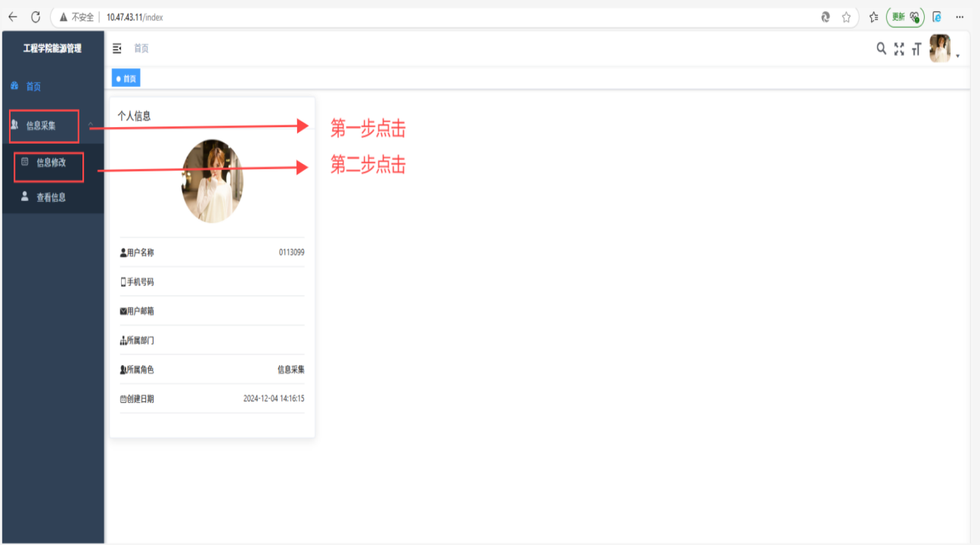The height and width of the screenshot is (545, 980).
Task: Open the user avatar dropdown in header
Action: (x=943, y=49)
